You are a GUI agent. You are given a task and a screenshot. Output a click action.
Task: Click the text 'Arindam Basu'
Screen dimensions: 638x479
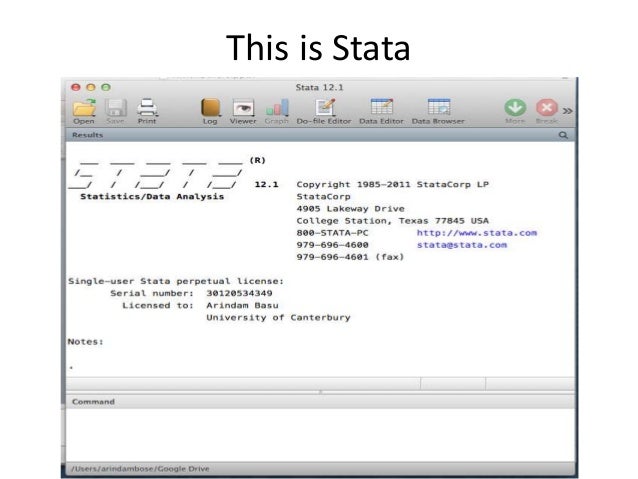click(243, 305)
